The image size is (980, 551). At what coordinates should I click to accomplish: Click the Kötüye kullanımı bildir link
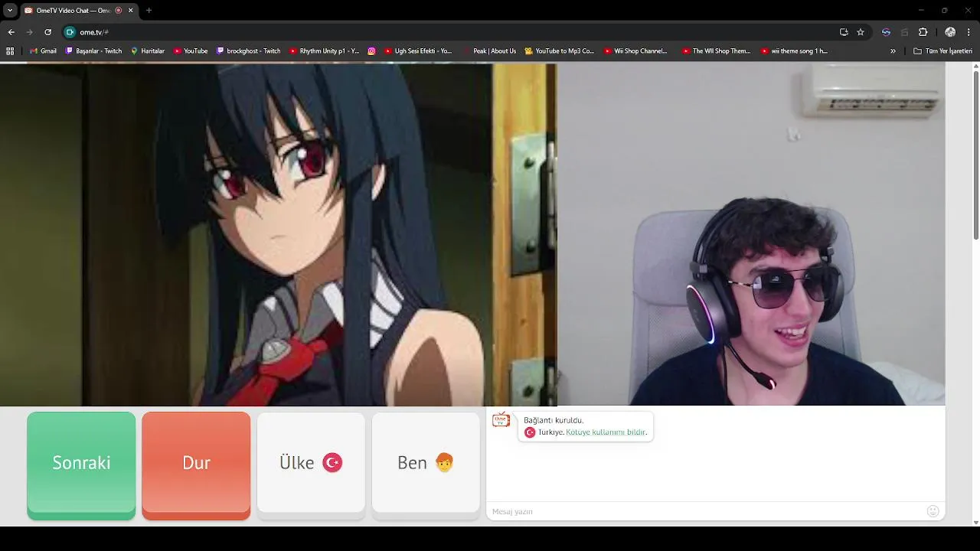pos(606,432)
